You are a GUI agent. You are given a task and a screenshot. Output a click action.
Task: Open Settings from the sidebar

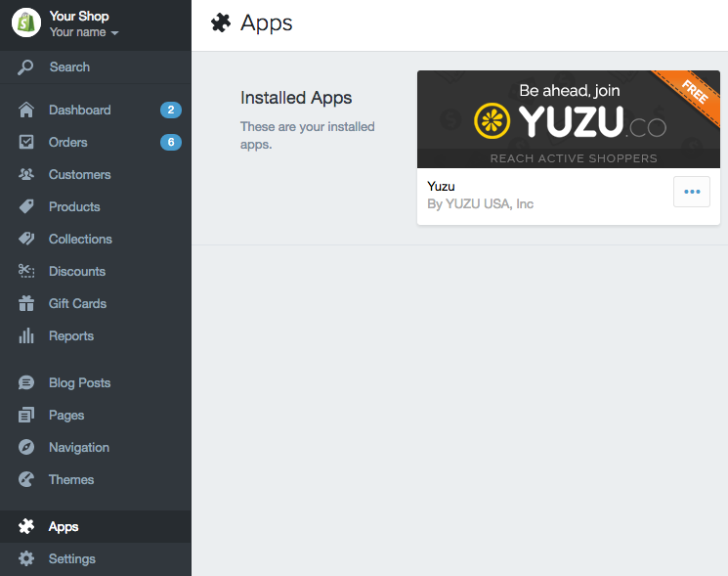[72, 559]
